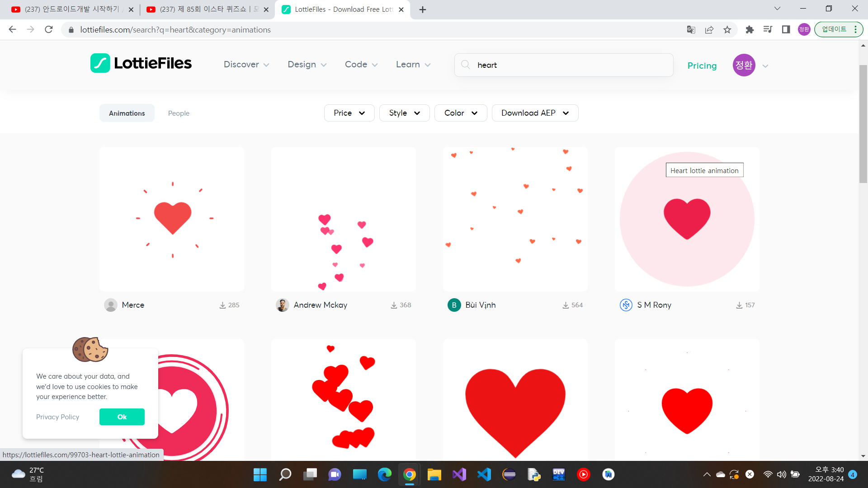The height and width of the screenshot is (488, 868).
Task: Click the Chrome extensions puzzle icon
Action: click(x=750, y=30)
